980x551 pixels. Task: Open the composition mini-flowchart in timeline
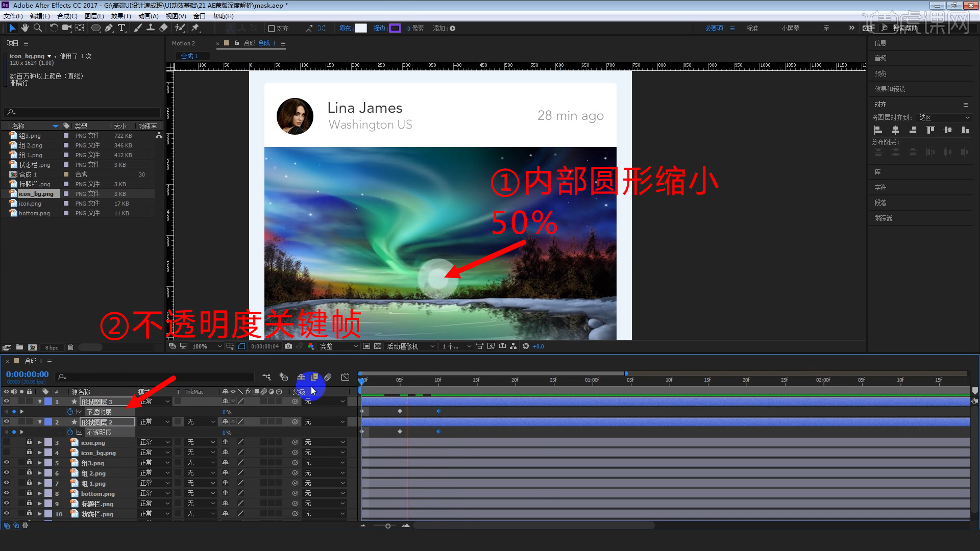tap(266, 377)
